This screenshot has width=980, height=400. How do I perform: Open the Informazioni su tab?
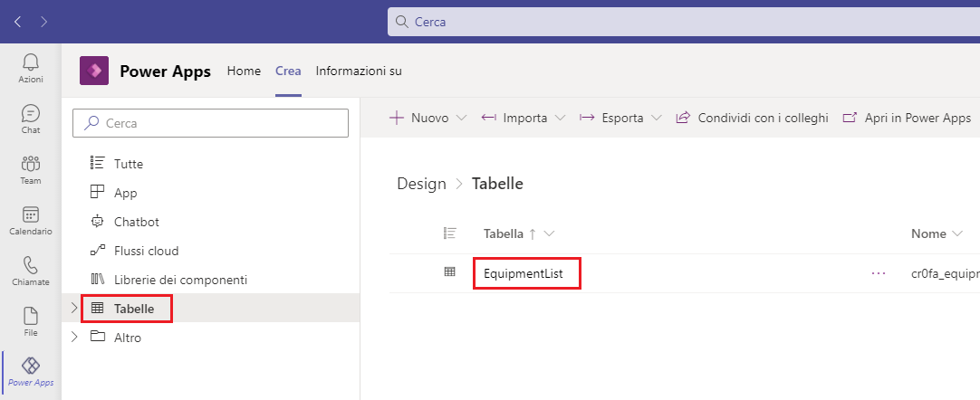tap(359, 71)
